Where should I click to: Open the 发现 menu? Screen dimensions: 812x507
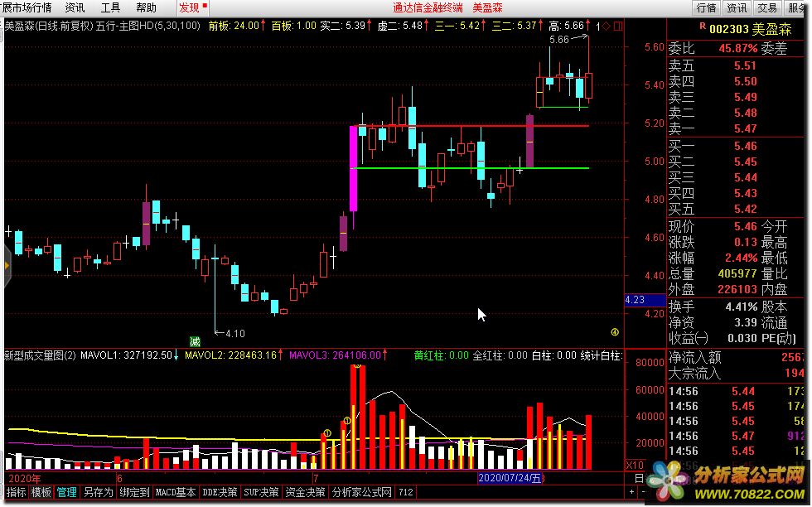click(x=192, y=7)
